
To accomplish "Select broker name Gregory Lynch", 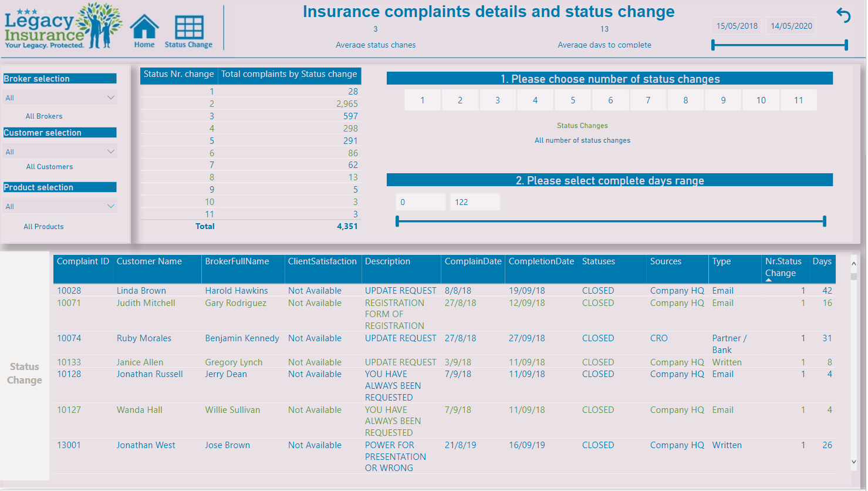I will (234, 362).
